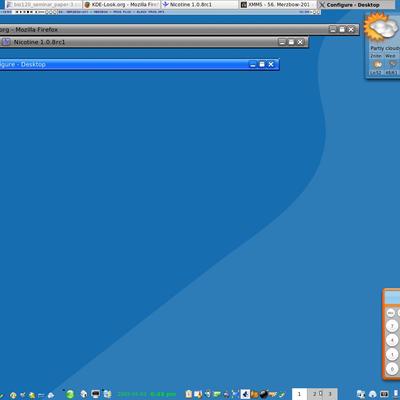Minimize the Mozilla Firefox window

(333, 29)
